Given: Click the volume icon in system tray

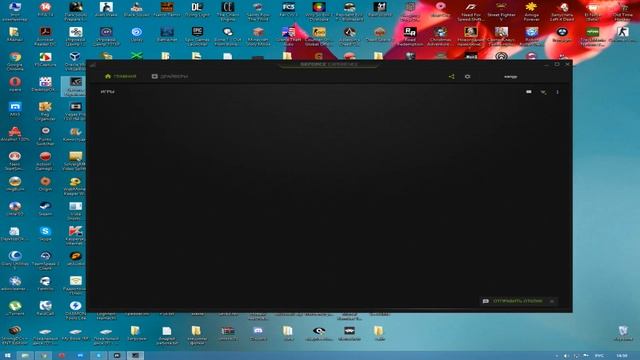Looking at the screenshot, I should [567, 356].
